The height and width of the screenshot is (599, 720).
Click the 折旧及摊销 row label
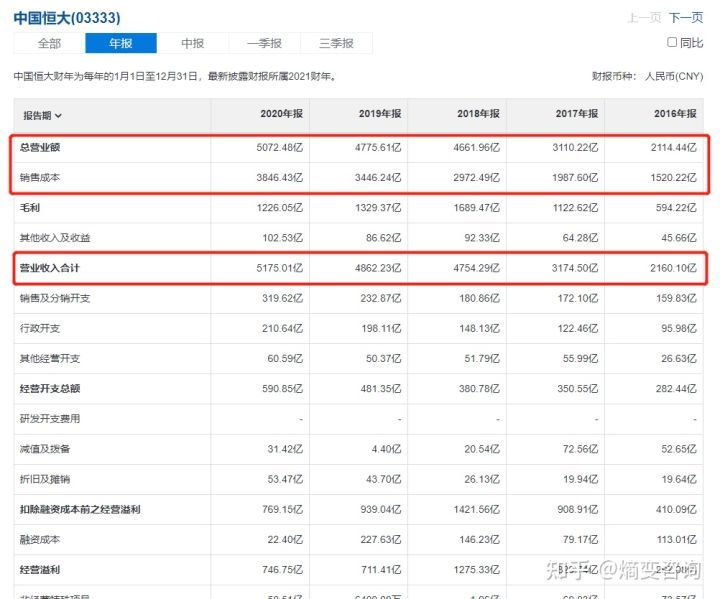tap(45, 479)
